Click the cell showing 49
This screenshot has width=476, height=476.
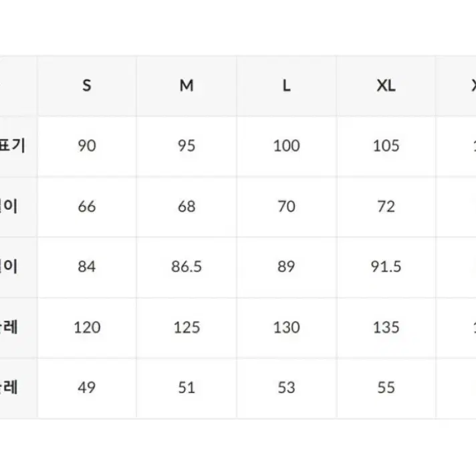pos(87,388)
